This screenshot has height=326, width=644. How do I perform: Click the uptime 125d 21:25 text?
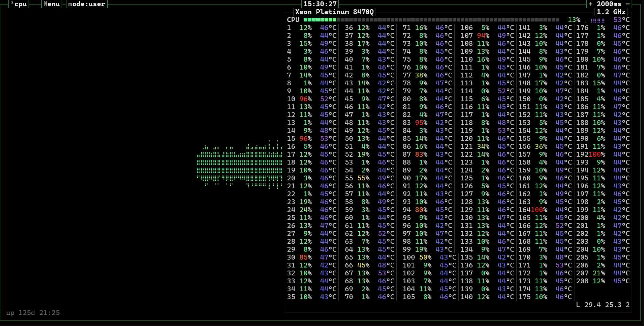coord(33,313)
